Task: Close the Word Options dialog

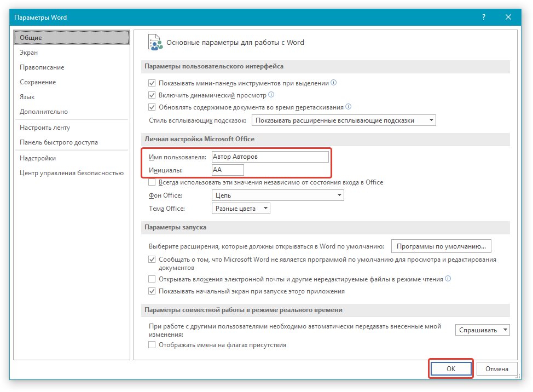Action: [508, 18]
